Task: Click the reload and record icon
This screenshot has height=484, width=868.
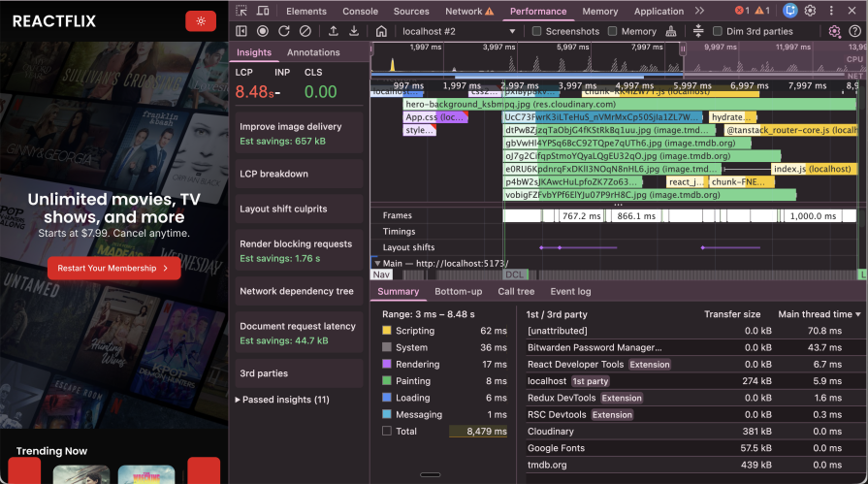Action: coord(283,31)
